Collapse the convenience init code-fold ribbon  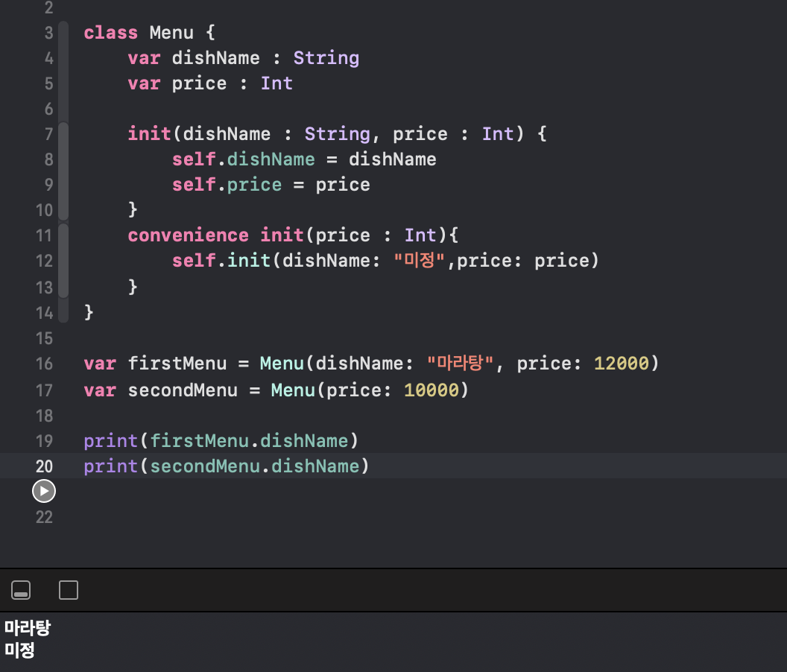tap(63, 261)
